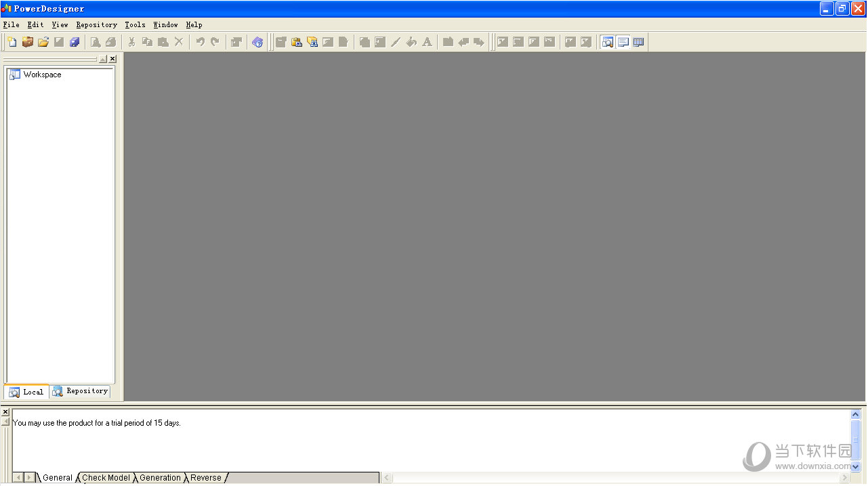Click the Find Objects binoculars icon
The image size is (868, 486).
pos(312,42)
